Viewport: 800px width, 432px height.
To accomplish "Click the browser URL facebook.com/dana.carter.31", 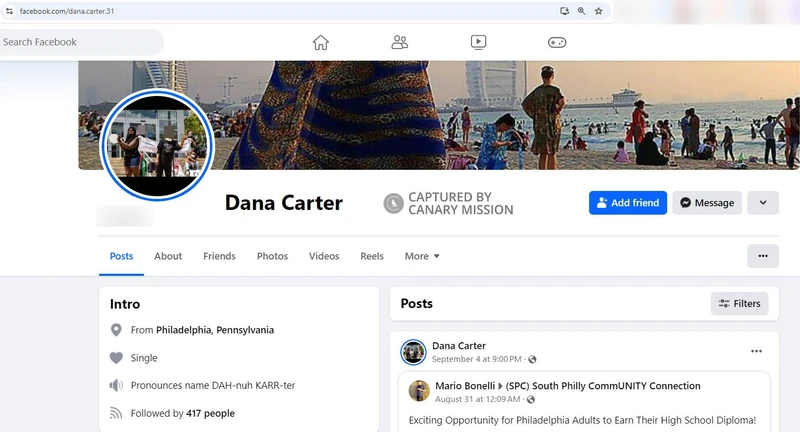I will (x=67, y=11).
